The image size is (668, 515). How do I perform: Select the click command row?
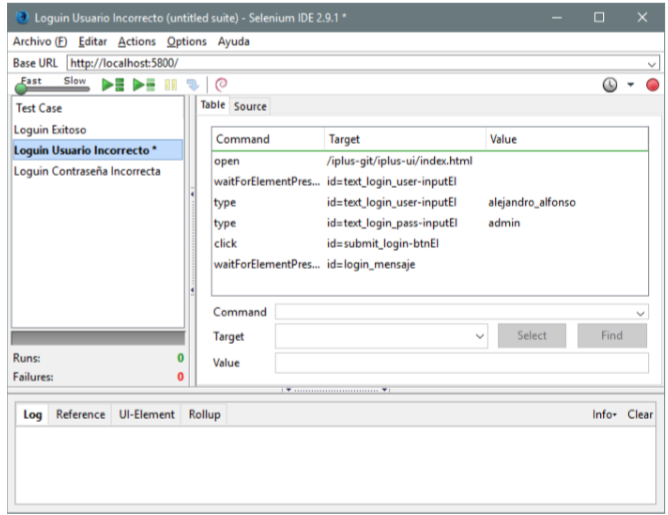[430, 244]
